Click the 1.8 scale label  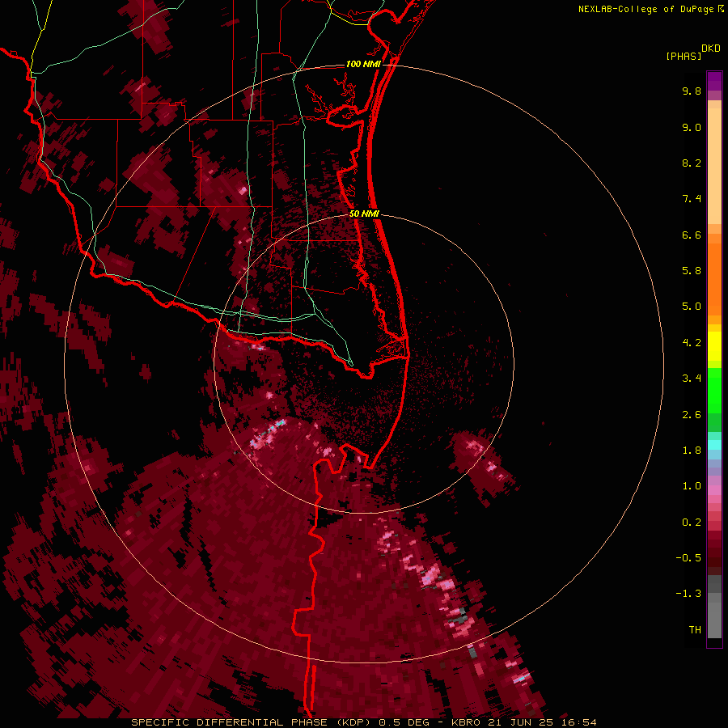pyautogui.click(x=692, y=451)
